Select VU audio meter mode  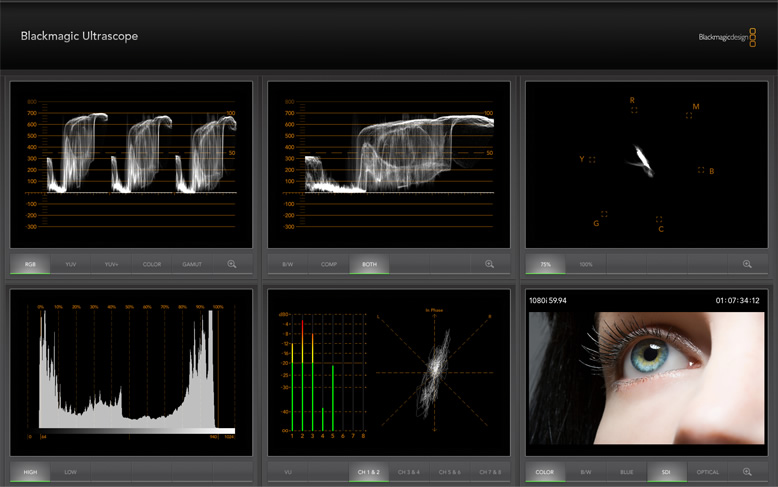click(288, 471)
